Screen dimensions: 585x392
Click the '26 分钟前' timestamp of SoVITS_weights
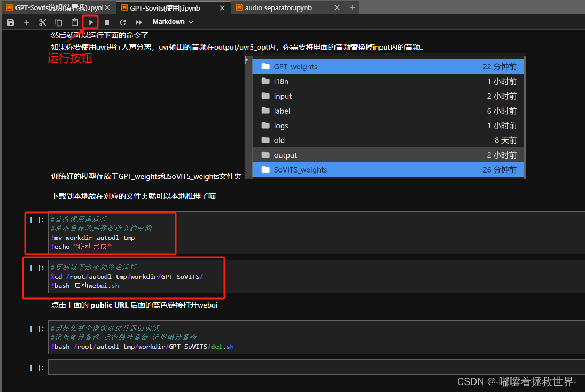click(500, 170)
